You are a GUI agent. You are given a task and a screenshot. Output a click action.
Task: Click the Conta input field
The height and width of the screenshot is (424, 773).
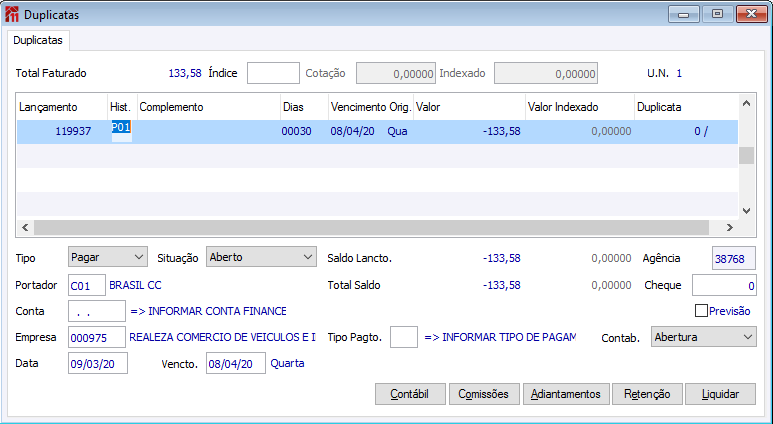point(97,312)
